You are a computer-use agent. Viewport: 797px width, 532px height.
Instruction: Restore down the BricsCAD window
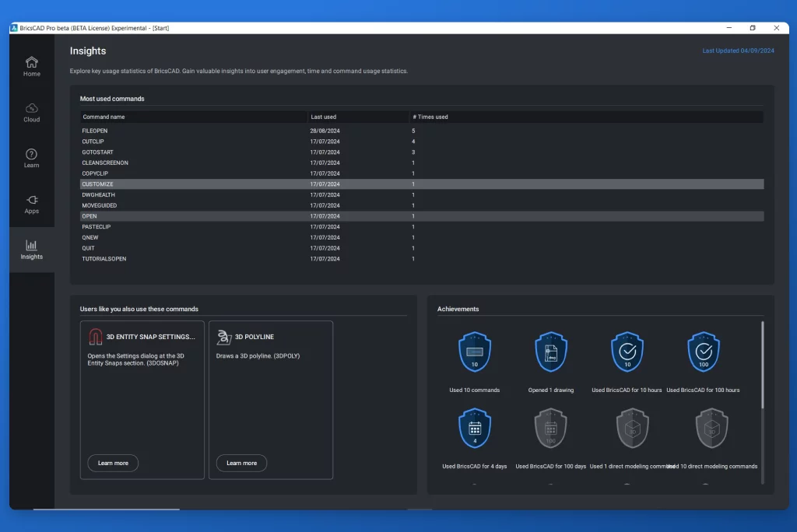point(753,28)
